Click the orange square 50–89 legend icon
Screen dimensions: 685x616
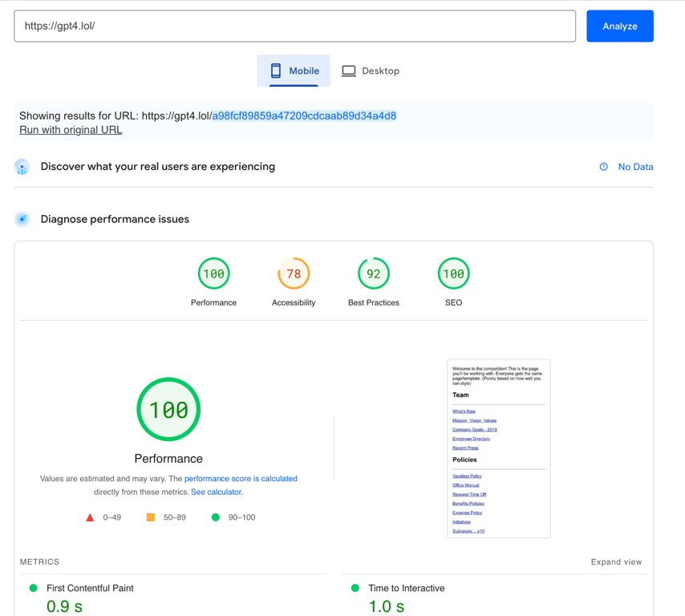pyautogui.click(x=151, y=517)
